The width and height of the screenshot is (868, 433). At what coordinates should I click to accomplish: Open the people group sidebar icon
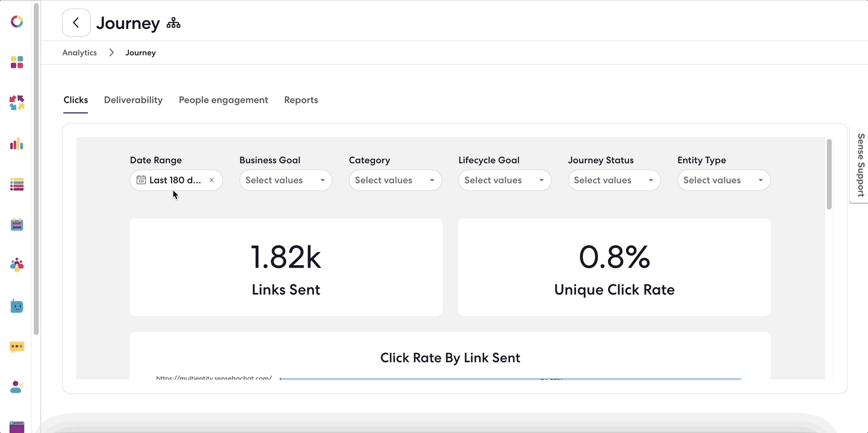tap(17, 265)
